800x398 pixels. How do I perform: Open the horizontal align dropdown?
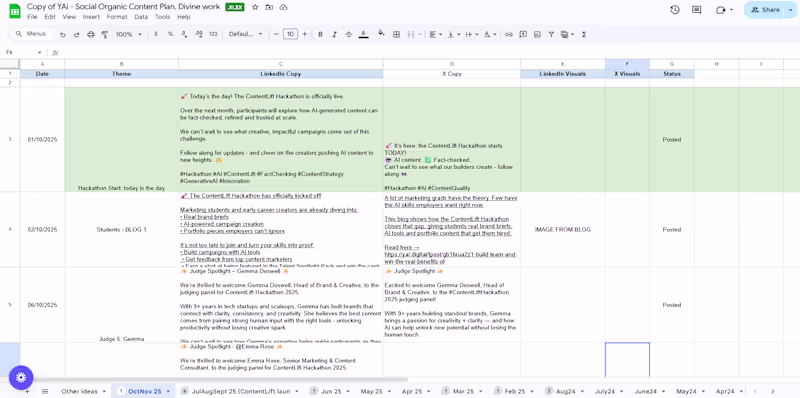(x=436, y=34)
